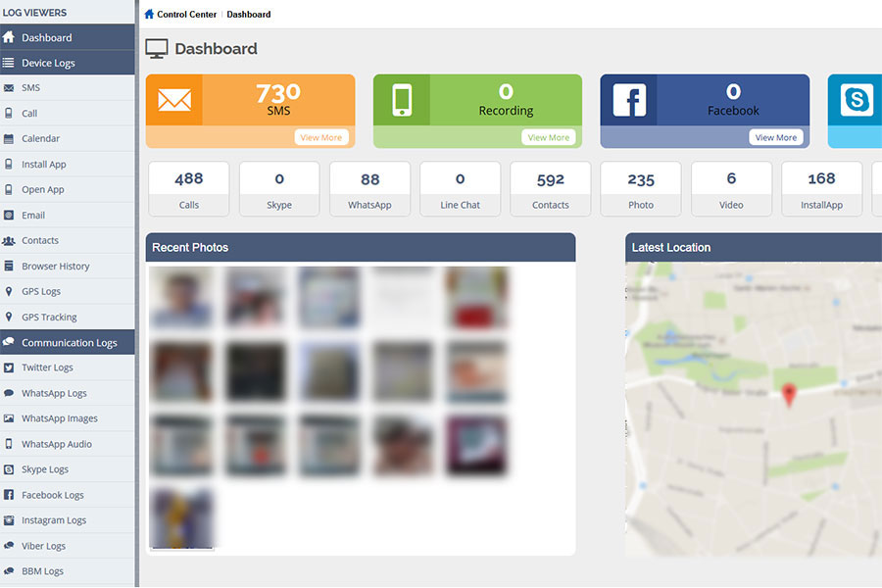Click the SMS envelope icon tile
Image resolution: width=882 pixels, height=588 pixels.
pos(174,100)
